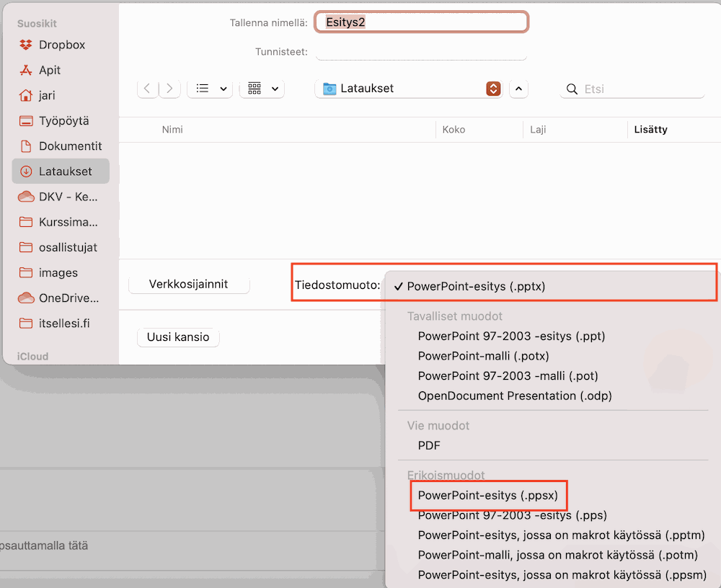Click the Tallenna nimellä filename field

click(x=421, y=22)
